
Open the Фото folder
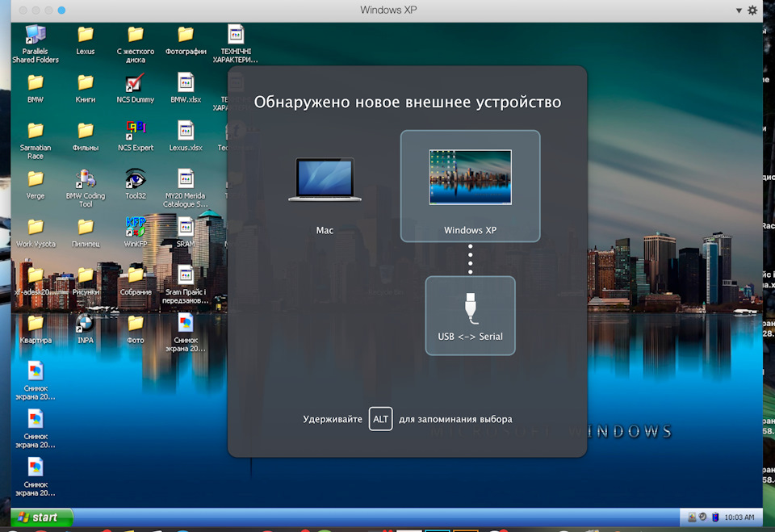coord(136,329)
